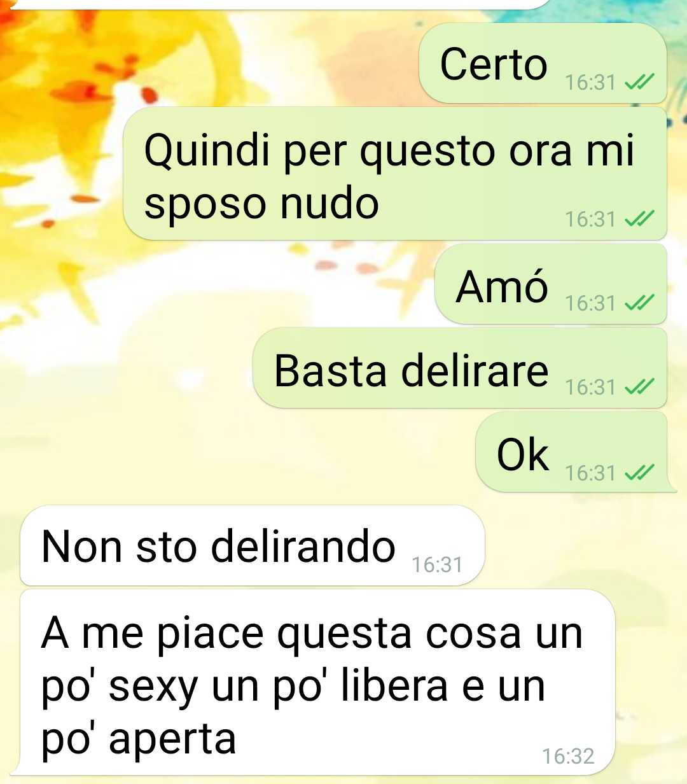Screen dimensions: 687x784
Task: Select the 'Quindi per questo ora mi sposo nudo' message
Action: pyautogui.click(x=395, y=174)
